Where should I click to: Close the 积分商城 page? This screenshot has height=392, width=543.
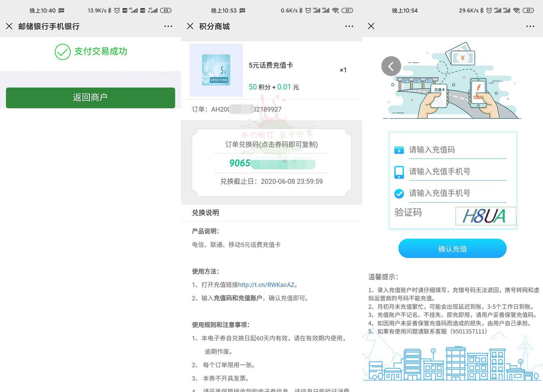[x=190, y=26]
